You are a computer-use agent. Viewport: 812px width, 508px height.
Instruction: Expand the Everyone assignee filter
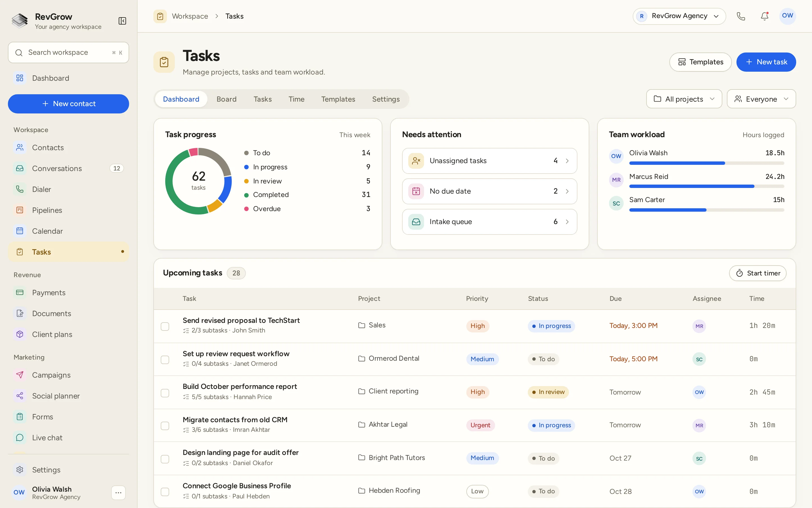click(761, 99)
